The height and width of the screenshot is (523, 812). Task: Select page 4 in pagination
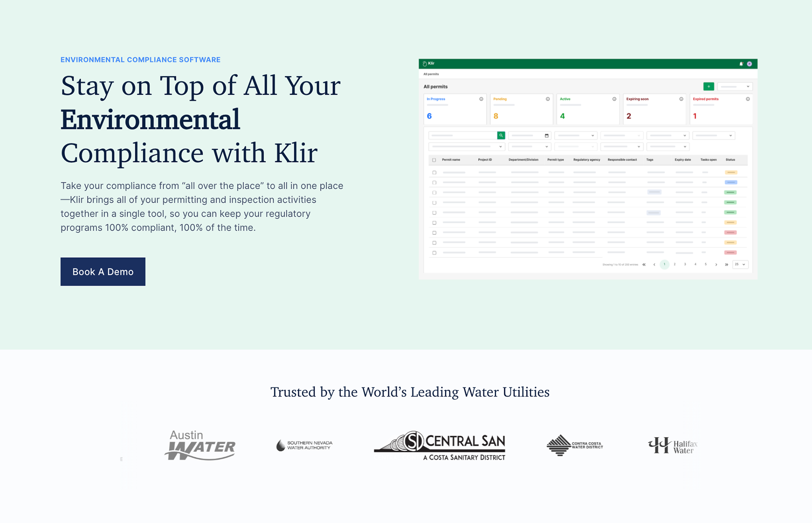tap(695, 264)
